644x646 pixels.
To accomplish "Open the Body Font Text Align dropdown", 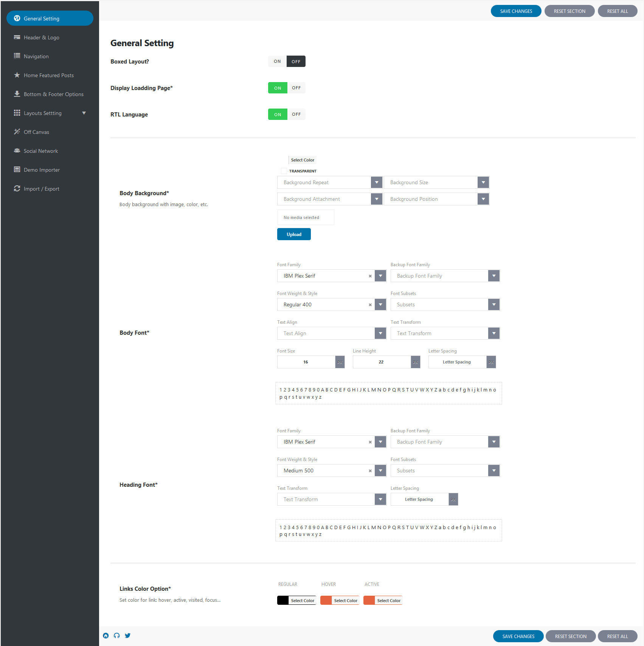I will [x=331, y=333].
